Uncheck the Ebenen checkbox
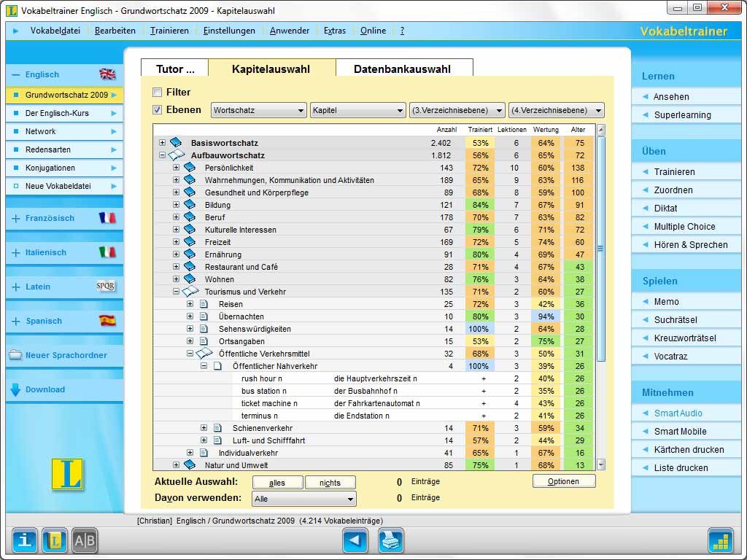 point(158,109)
